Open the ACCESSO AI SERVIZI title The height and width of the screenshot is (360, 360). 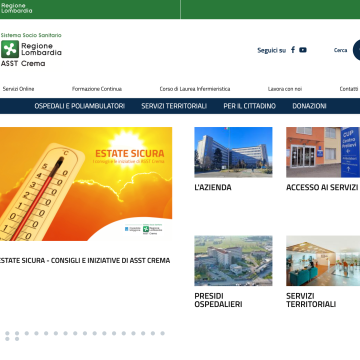click(x=322, y=187)
